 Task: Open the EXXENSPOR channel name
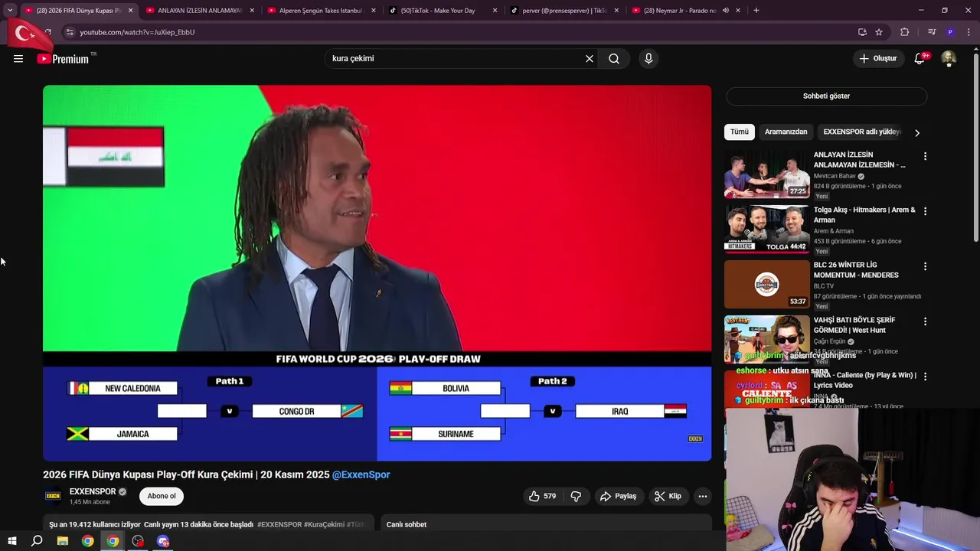click(x=93, y=491)
